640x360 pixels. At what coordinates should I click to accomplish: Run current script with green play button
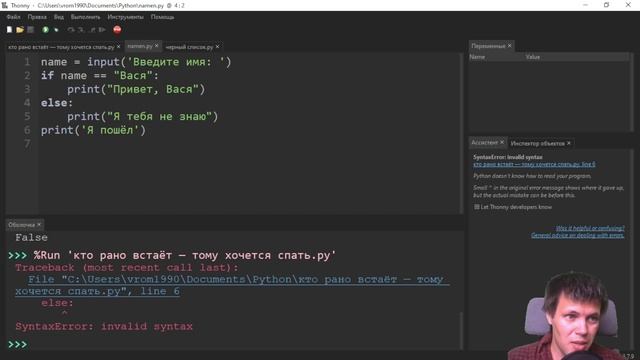(45, 30)
